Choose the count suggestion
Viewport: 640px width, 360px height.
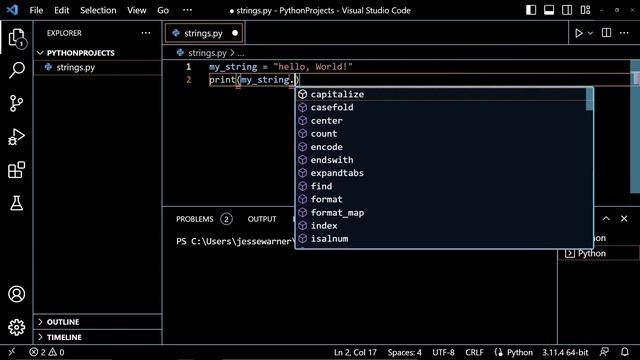441,134
